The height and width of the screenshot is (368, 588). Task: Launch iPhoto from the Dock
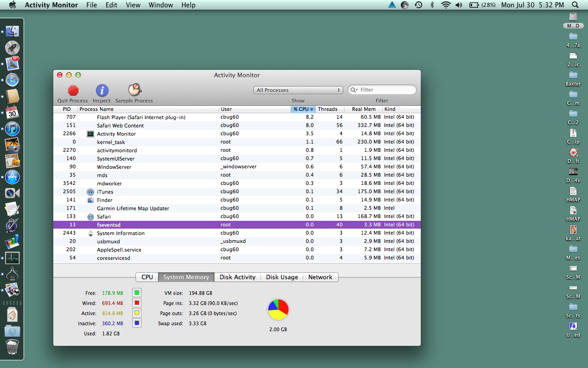coord(12,144)
